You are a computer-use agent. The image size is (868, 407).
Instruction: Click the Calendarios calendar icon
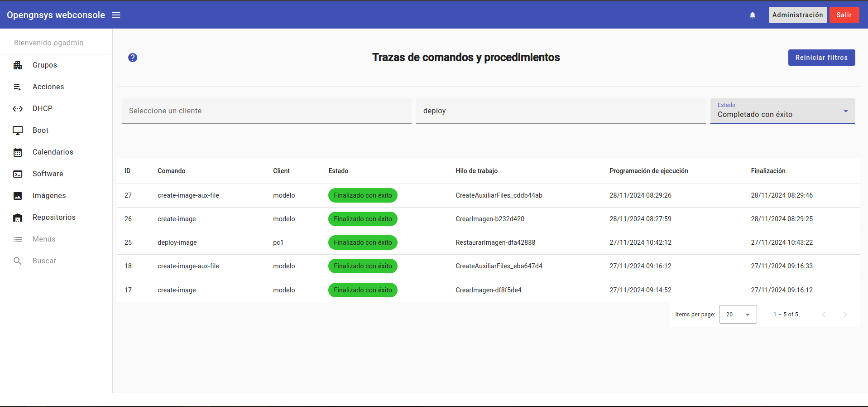coord(18,152)
